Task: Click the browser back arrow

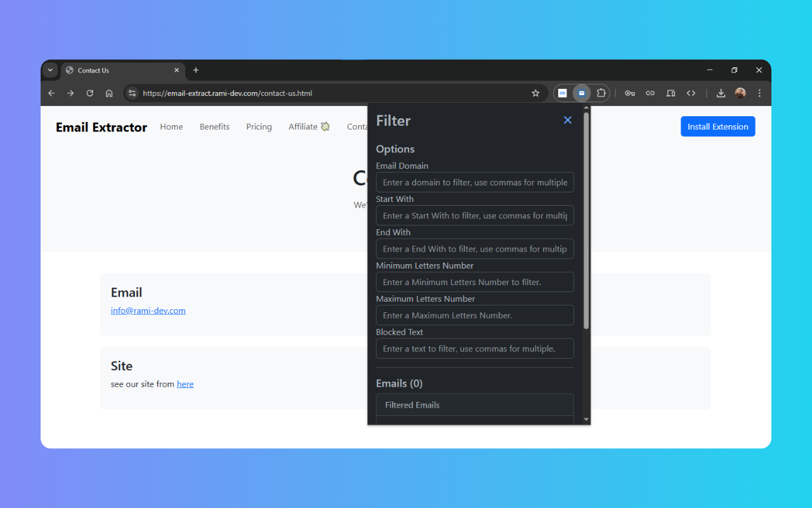Action: [x=51, y=93]
